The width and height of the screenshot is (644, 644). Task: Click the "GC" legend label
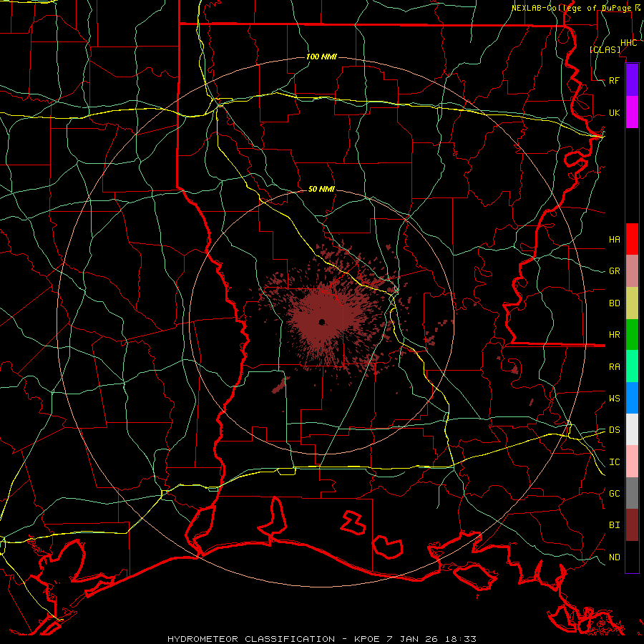(614, 494)
